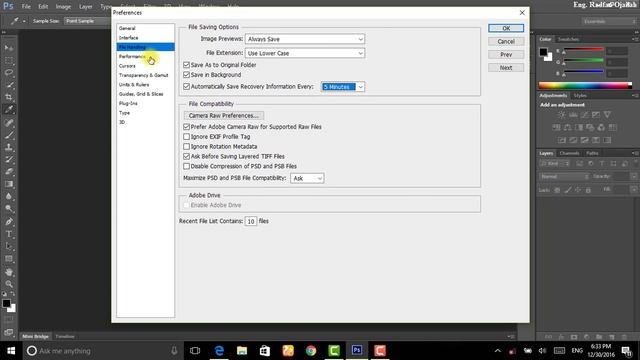Switch to the Styles tab
The height and width of the screenshot is (360, 640).
580,96
